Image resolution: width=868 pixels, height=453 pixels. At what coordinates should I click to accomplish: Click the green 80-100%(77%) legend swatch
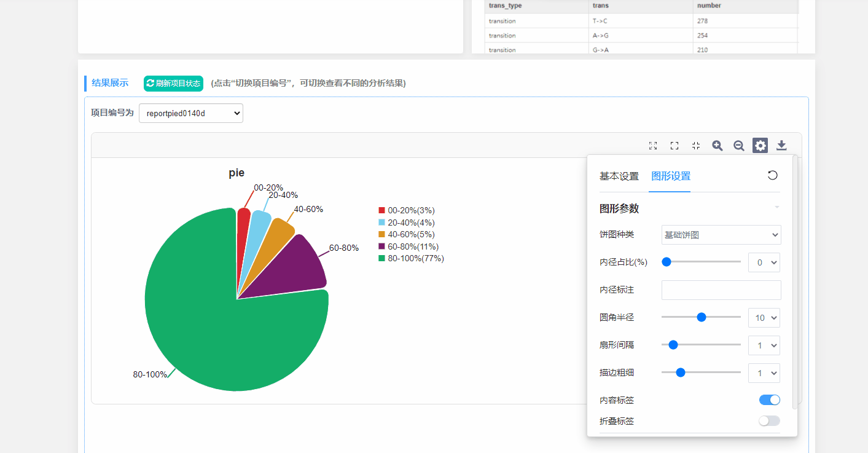[x=381, y=258]
